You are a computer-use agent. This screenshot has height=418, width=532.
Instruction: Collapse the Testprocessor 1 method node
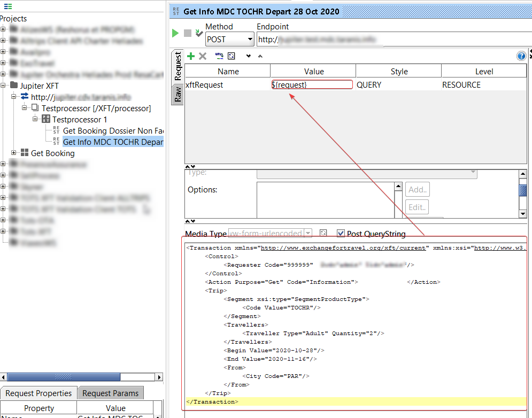pyautogui.click(x=35, y=119)
